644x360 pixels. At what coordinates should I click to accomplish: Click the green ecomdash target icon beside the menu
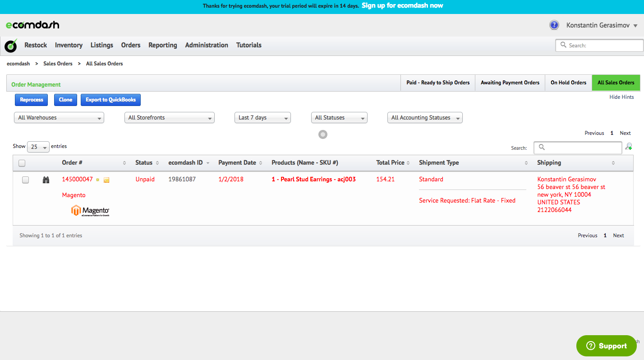click(x=10, y=45)
